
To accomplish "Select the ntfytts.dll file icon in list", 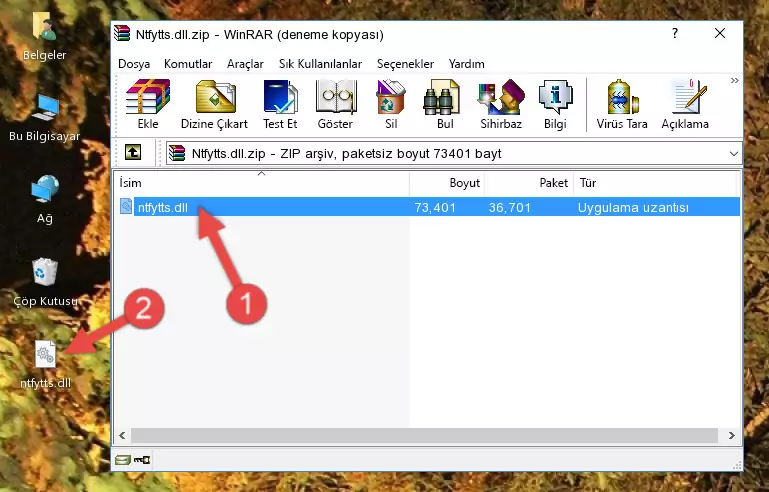I will (x=126, y=207).
